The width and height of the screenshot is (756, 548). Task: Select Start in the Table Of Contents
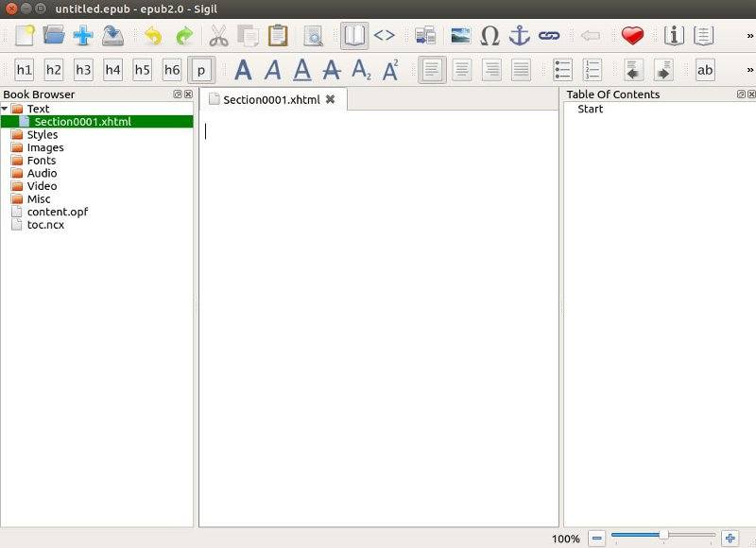(590, 110)
